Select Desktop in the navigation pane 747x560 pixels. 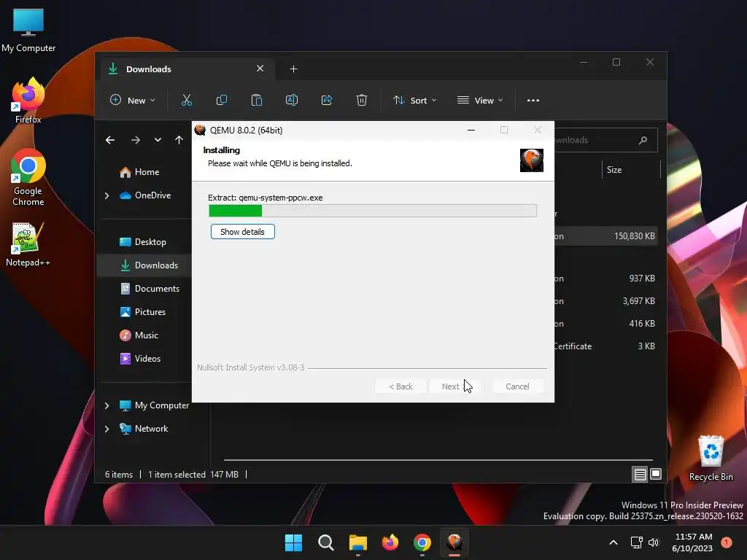point(150,242)
